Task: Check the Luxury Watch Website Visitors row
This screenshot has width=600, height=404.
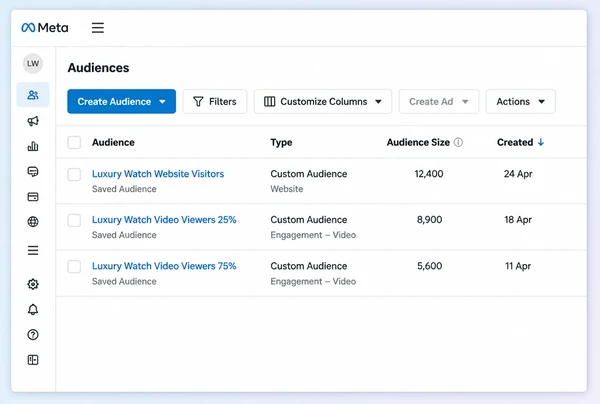Action: [74, 174]
